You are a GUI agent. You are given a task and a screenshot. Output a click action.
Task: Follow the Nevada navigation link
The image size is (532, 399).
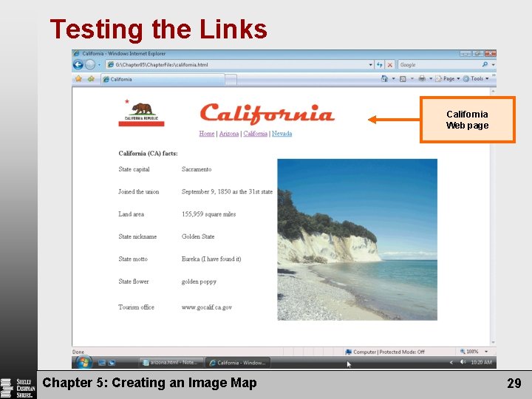tap(282, 134)
